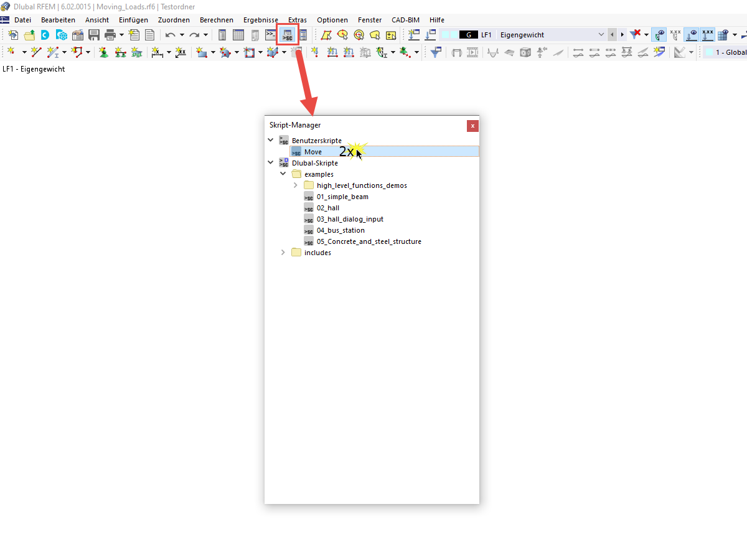Image resolution: width=747 pixels, height=560 pixels.
Task: Click the new dimension tool
Action: (x=157, y=52)
